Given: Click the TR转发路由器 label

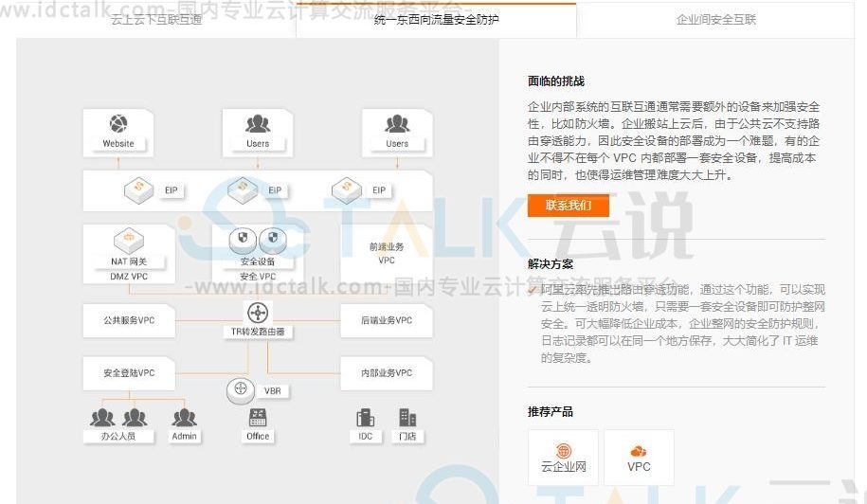Looking at the screenshot, I should coord(258,332).
